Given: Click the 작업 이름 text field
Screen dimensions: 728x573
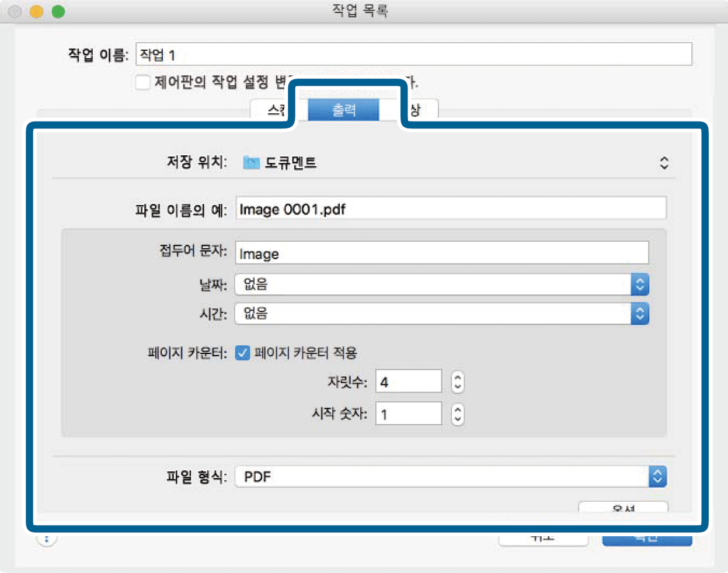Looking at the screenshot, I should pos(413,55).
